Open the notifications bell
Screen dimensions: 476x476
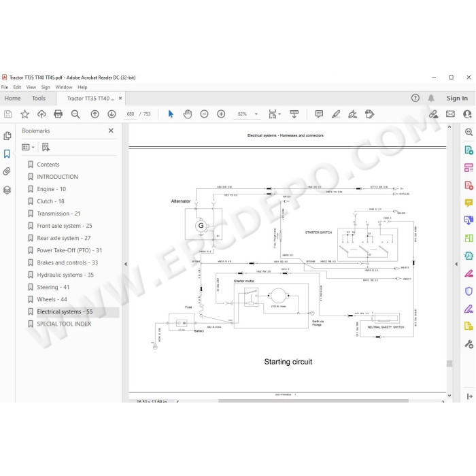coord(431,98)
